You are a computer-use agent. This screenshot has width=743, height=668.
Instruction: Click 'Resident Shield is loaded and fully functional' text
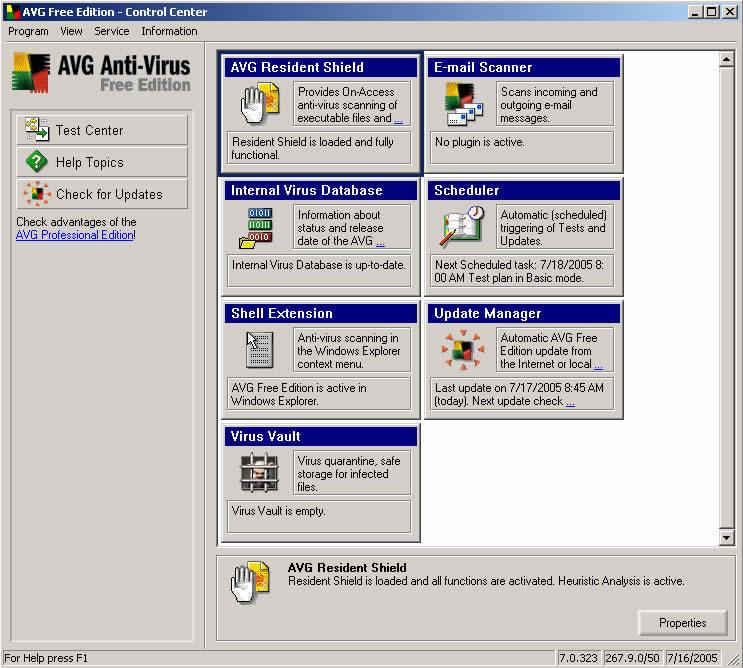[x=312, y=148]
